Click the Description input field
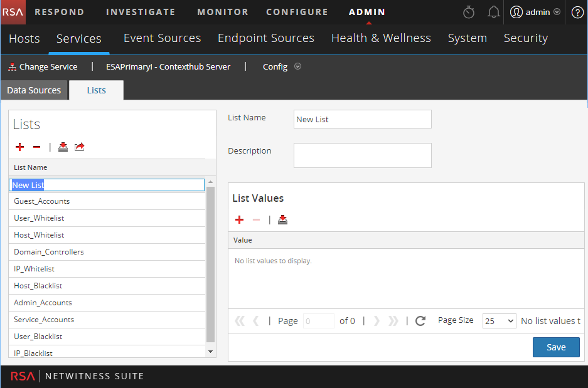The height and width of the screenshot is (388, 588). pyautogui.click(x=362, y=155)
